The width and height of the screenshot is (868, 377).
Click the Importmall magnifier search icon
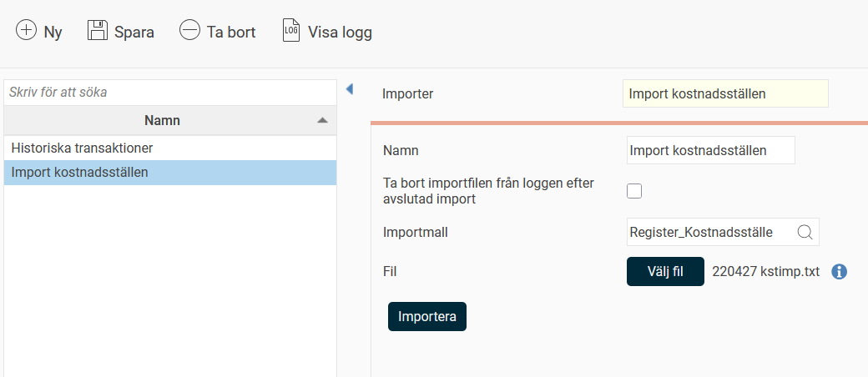coord(805,232)
